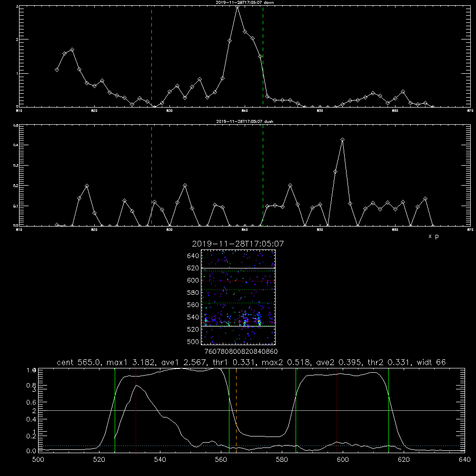Click the lower white horizontal line in heat map

coord(238,327)
